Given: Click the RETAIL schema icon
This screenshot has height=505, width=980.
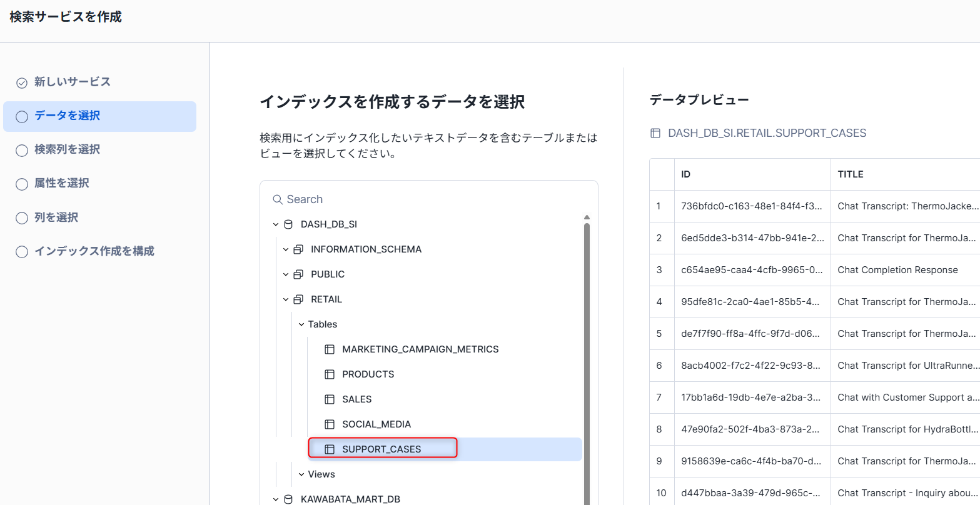Looking at the screenshot, I should point(298,299).
